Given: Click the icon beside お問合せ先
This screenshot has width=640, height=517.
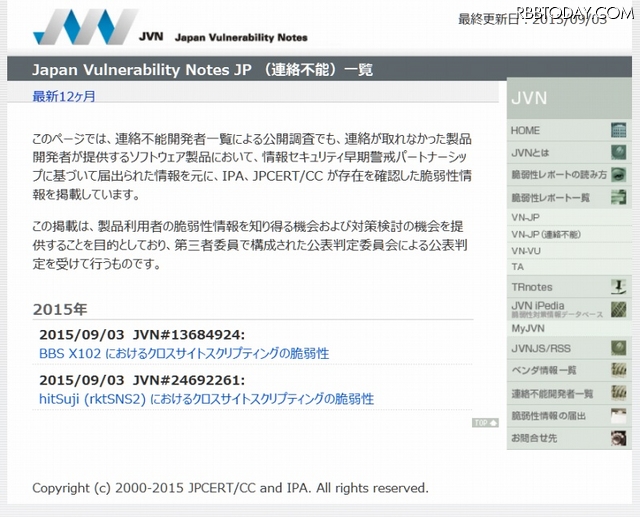Looking at the screenshot, I should click(x=619, y=438).
